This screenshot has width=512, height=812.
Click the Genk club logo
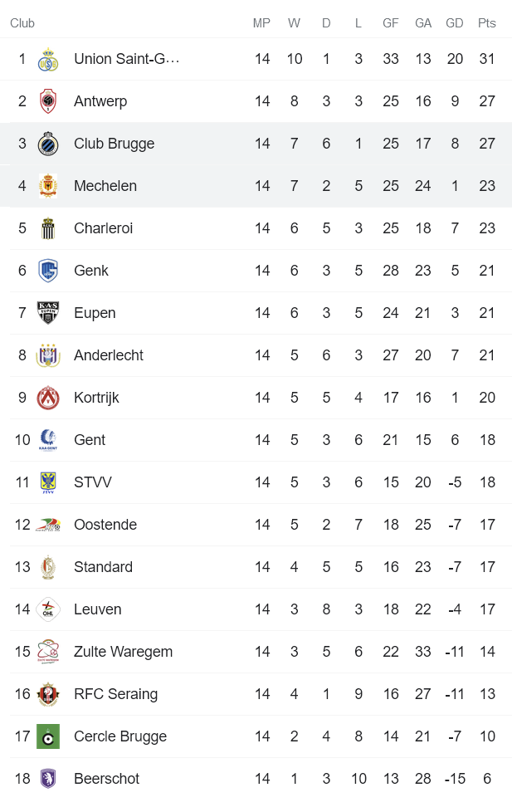(x=48, y=271)
